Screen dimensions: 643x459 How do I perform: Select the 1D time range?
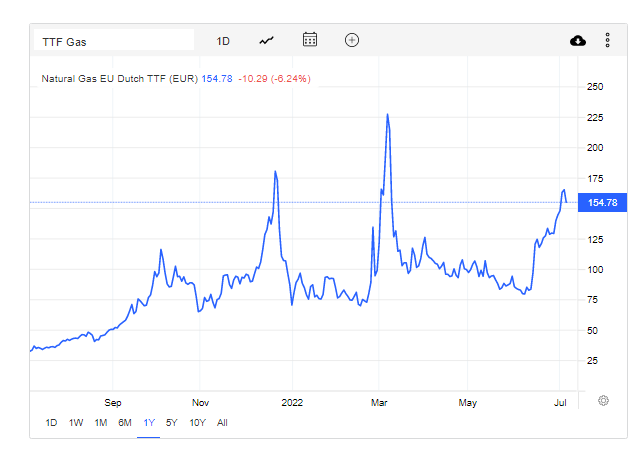pyautogui.click(x=52, y=422)
